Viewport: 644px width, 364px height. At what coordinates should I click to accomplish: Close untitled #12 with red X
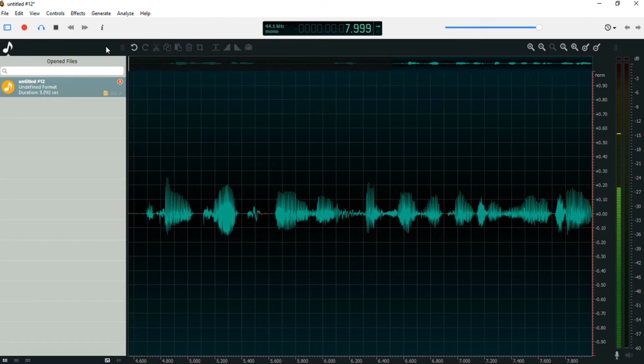(x=120, y=82)
